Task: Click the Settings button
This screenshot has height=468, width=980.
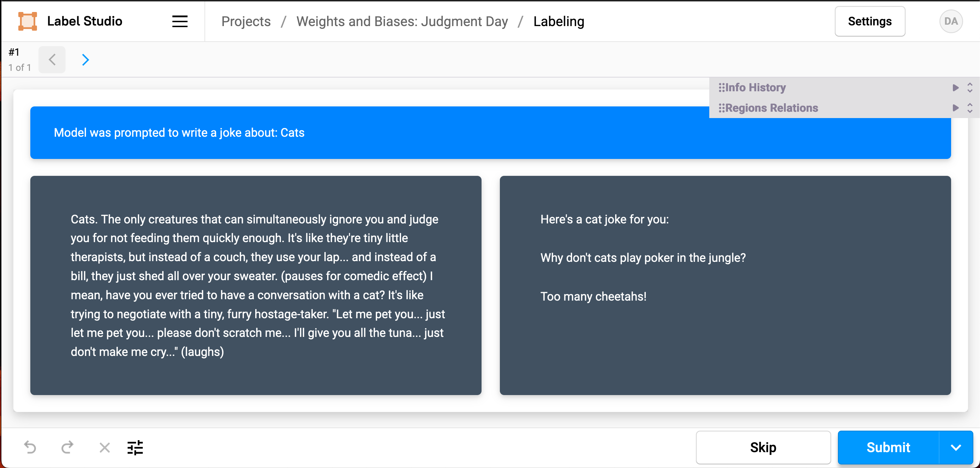Action: pyautogui.click(x=869, y=21)
